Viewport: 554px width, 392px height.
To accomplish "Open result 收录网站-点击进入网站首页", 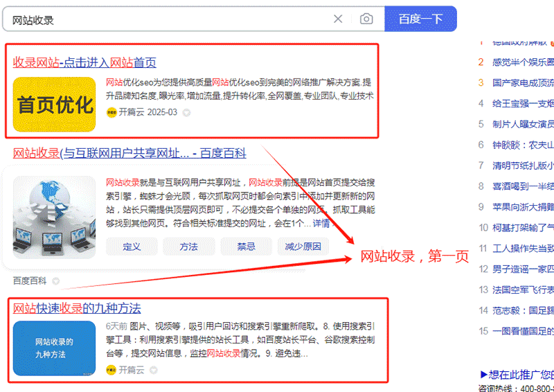I will 84,62.
